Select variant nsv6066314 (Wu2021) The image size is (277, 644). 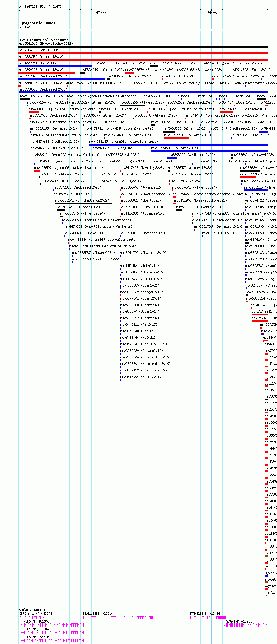[x=161, y=96]
